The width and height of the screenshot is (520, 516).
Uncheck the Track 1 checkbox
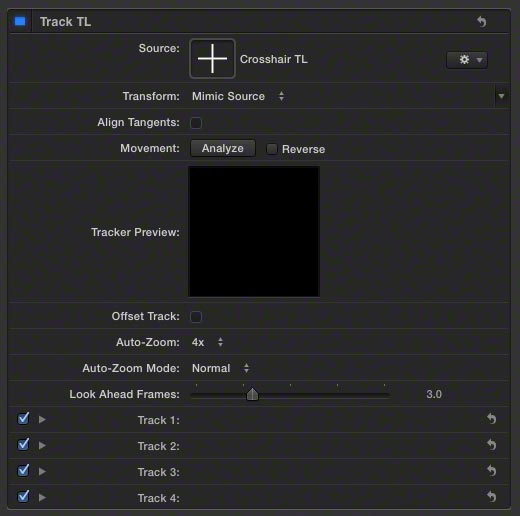(x=23, y=419)
